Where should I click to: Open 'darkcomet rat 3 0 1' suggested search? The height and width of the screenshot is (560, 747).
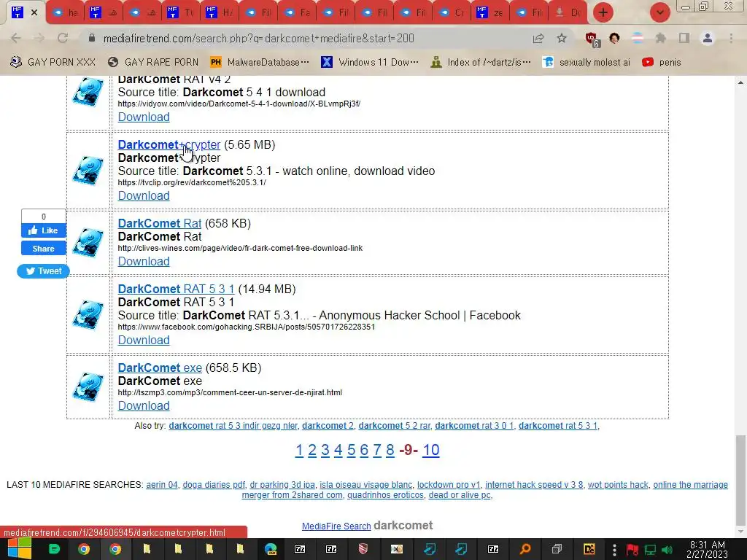point(474,426)
